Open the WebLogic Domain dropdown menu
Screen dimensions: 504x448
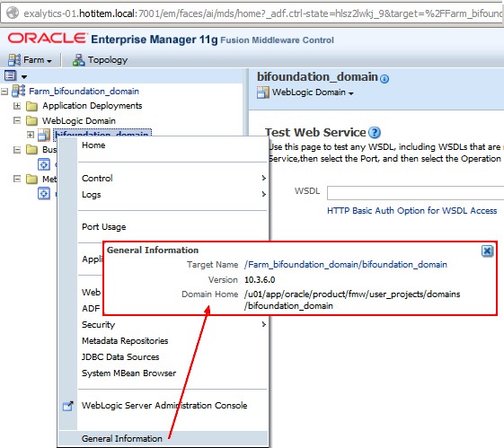[x=313, y=92]
